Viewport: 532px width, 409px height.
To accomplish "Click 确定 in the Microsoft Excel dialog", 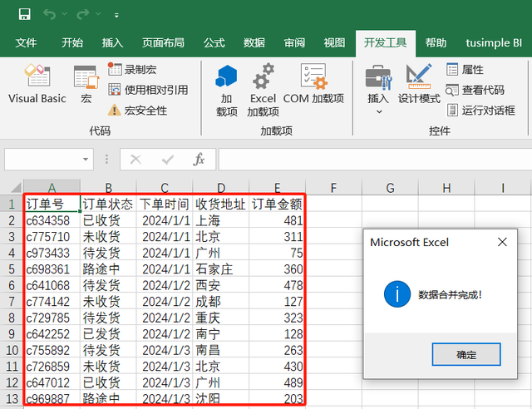I will [466, 355].
